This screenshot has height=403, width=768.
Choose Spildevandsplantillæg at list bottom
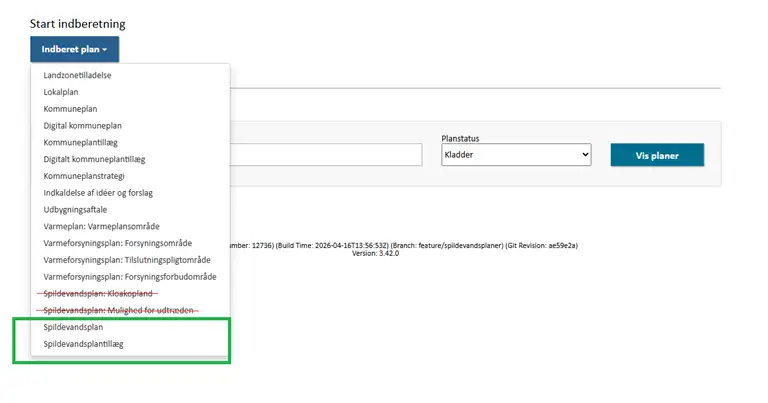[x=83, y=344]
